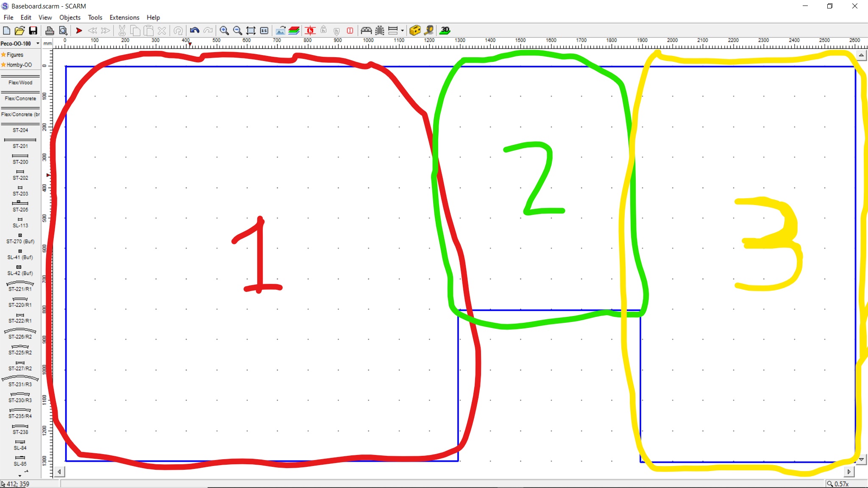Click the Open file folder icon
Screen dimensions: 868x488
(19, 30)
